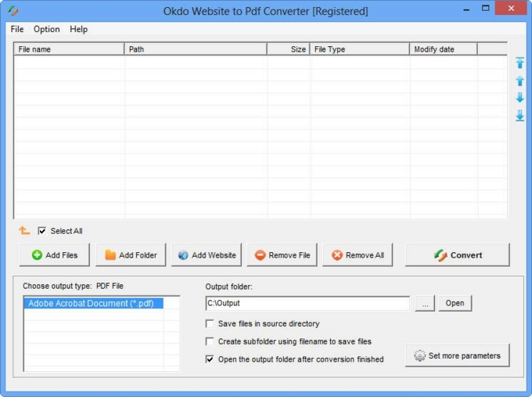Select Adobe Acrobat Document (*.pdf) output type
The height and width of the screenshot is (404, 532).
[x=94, y=303]
